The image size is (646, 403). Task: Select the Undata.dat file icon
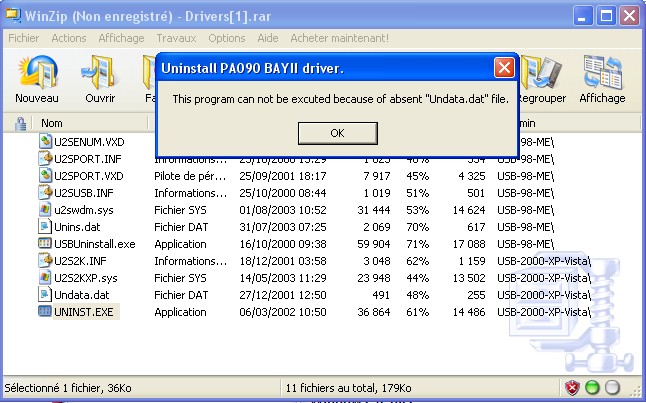(45, 295)
